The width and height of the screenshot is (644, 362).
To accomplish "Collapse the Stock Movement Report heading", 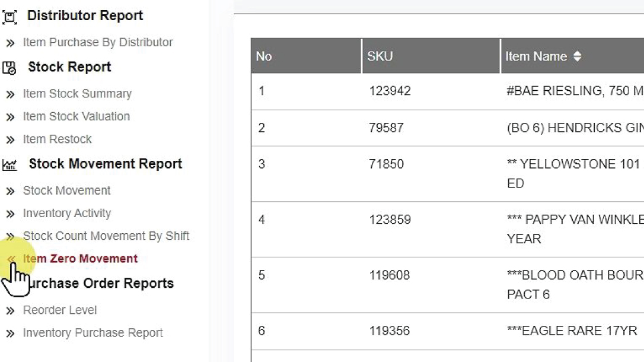I will pyautogui.click(x=105, y=164).
